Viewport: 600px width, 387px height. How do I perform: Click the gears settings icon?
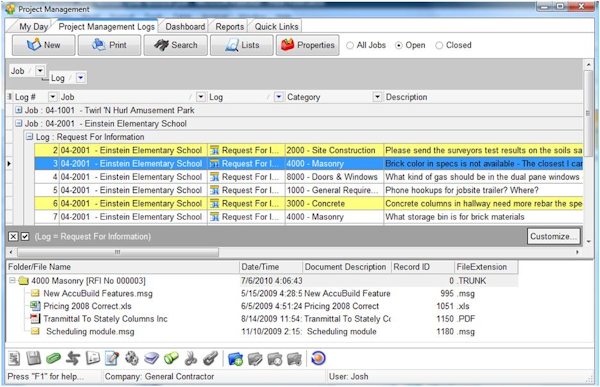[x=132, y=359]
